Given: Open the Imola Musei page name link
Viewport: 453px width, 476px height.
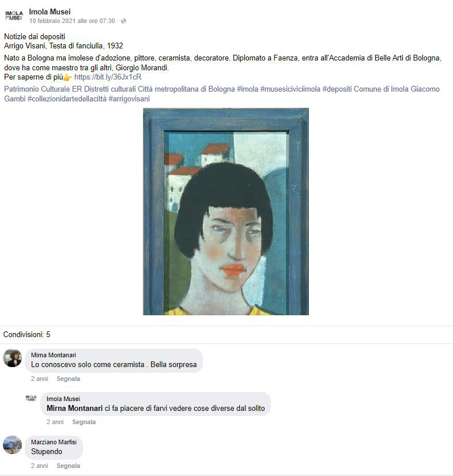Looking at the screenshot, I should coord(50,12).
